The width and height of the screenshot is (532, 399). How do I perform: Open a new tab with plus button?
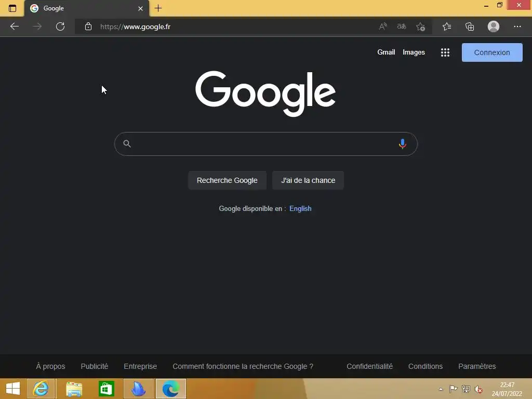click(x=158, y=8)
